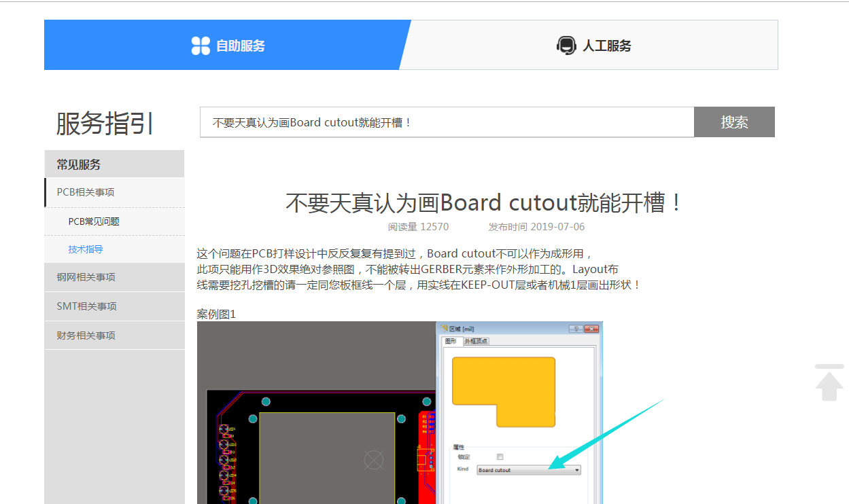Open the PCB常见问题 link
The width and height of the screenshot is (849, 504).
pyautogui.click(x=94, y=221)
